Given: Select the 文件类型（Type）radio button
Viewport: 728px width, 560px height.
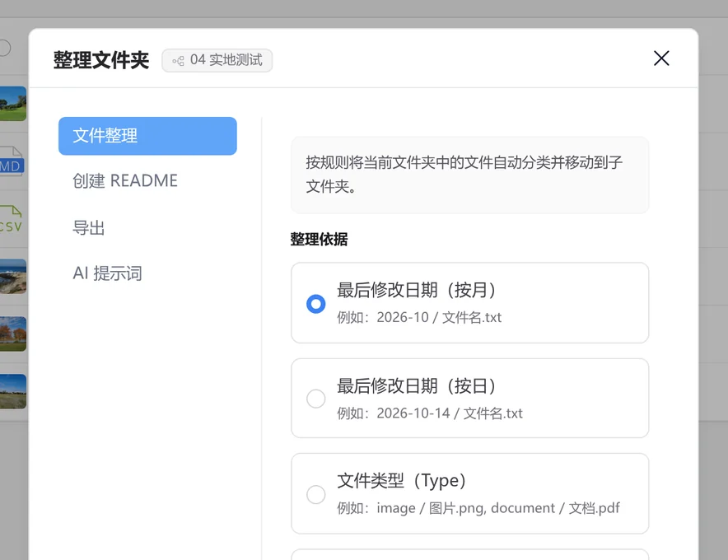Looking at the screenshot, I should [315, 494].
